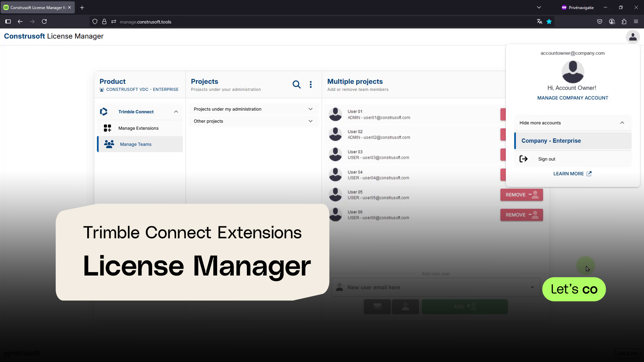The image size is (644, 362).
Task: Open the browser hamburger menu
Action: point(636,21)
